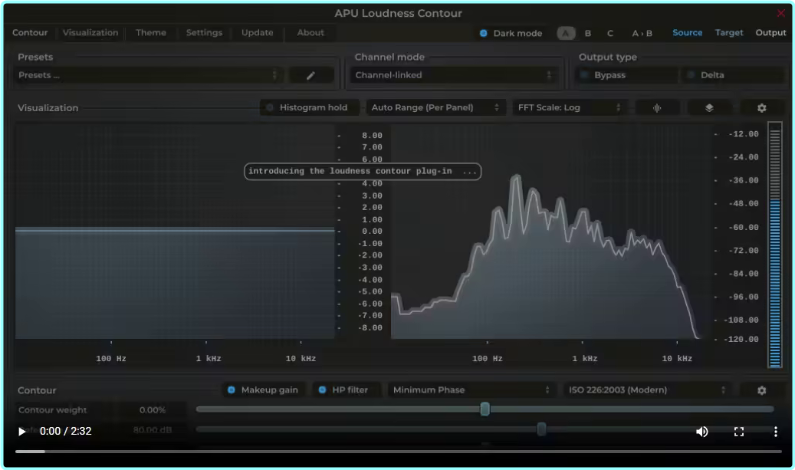Viewport: 795px width, 470px height.
Task: Click the spectrum analyzer graph
Action: (x=549, y=232)
